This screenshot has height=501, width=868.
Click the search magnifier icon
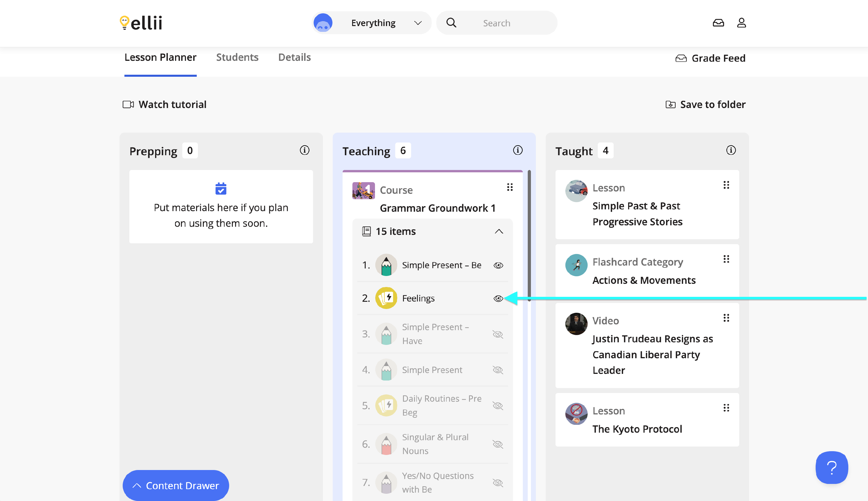point(451,23)
